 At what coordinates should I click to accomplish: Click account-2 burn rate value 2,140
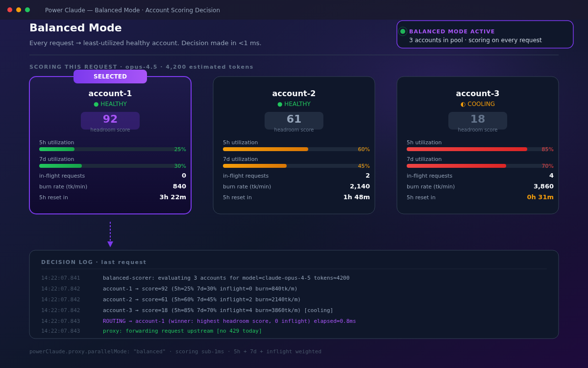[360, 186]
